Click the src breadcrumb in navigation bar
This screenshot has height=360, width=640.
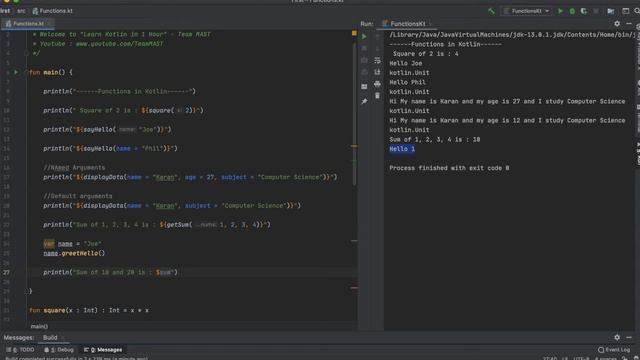21,11
